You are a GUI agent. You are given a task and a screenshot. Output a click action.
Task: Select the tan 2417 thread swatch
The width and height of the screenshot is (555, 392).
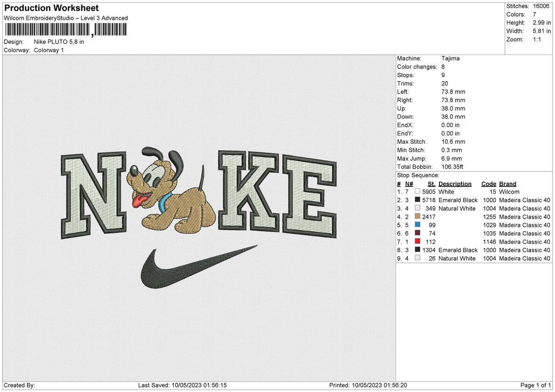tap(418, 217)
